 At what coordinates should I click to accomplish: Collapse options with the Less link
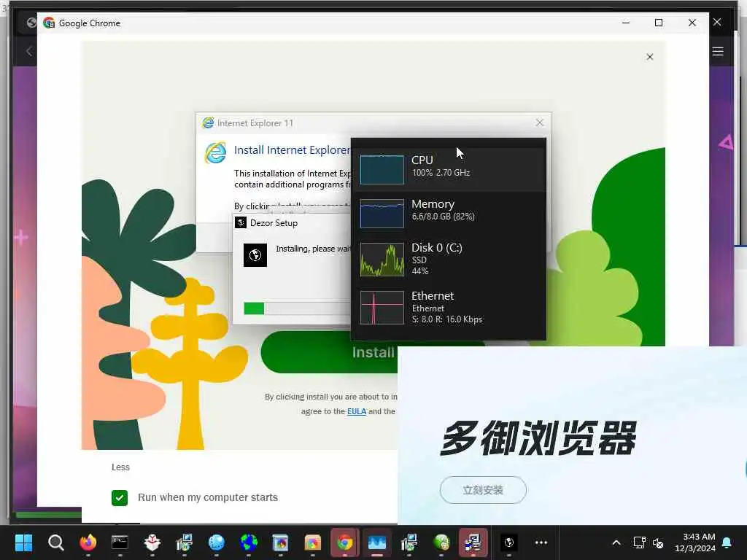[120, 467]
